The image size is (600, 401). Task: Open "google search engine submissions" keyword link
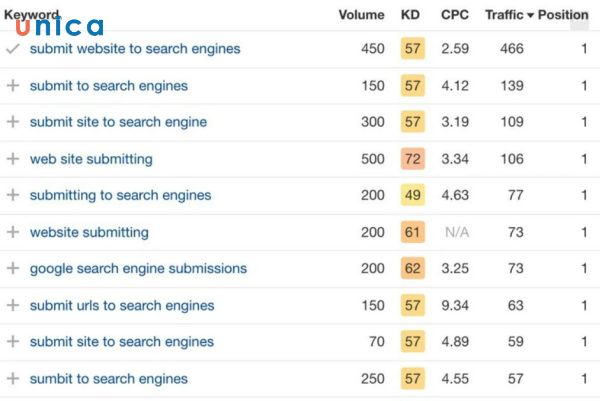coord(138,268)
